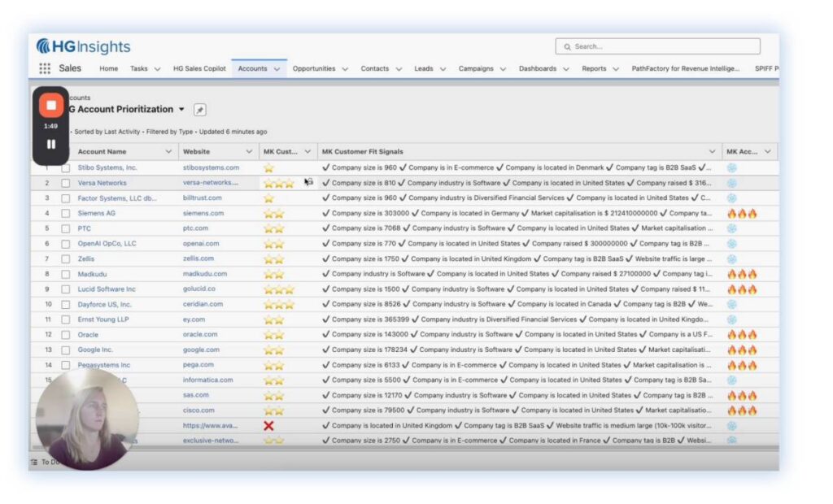Viewport: 833px width, 504px height.
Task: Open the Ernst Young LLP account
Action: coord(103,319)
